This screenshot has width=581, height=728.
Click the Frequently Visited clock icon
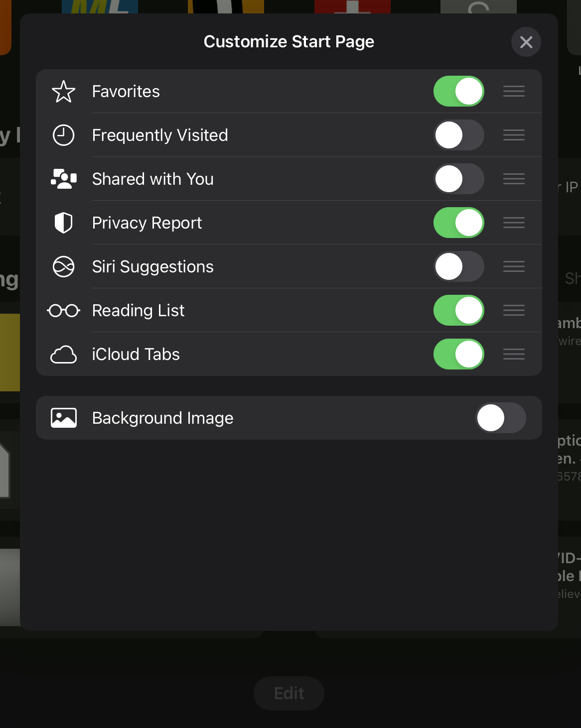click(64, 135)
